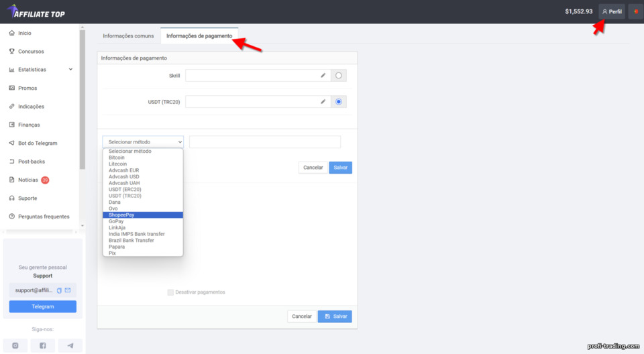This screenshot has width=644, height=354.
Task: Open the Telegram social icon
Action: point(70,346)
